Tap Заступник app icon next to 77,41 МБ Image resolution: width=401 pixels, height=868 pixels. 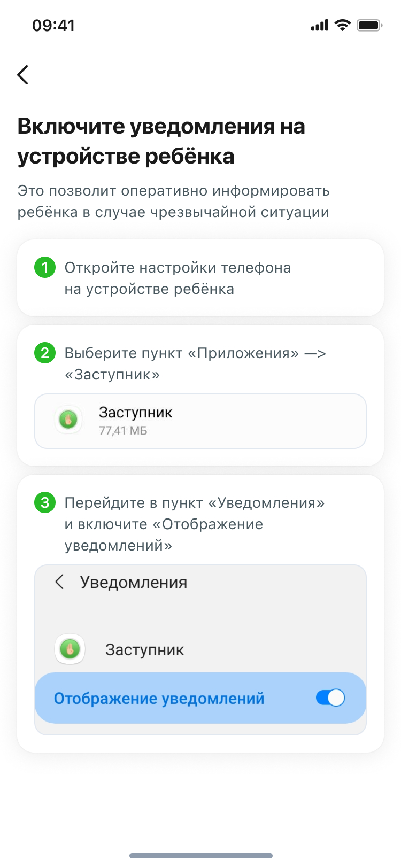click(68, 420)
